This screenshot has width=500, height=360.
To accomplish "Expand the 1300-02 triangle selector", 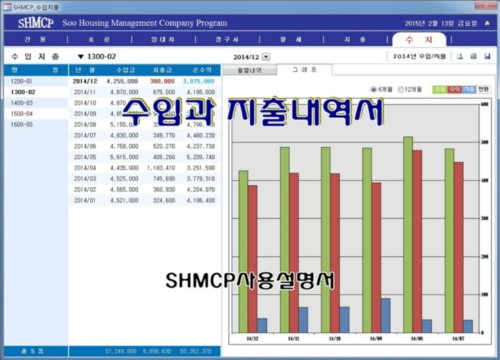I will pyautogui.click(x=80, y=57).
